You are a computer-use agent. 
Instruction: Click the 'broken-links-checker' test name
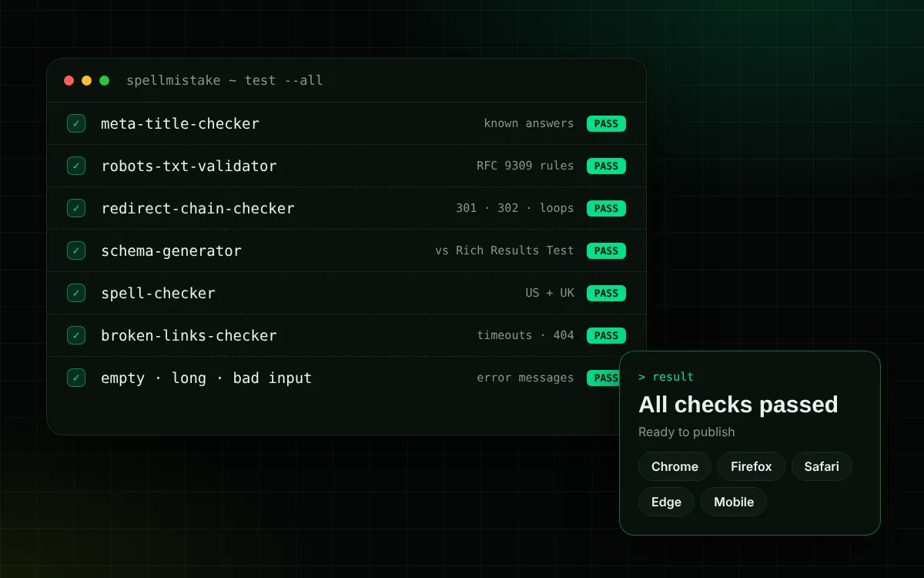click(x=189, y=335)
